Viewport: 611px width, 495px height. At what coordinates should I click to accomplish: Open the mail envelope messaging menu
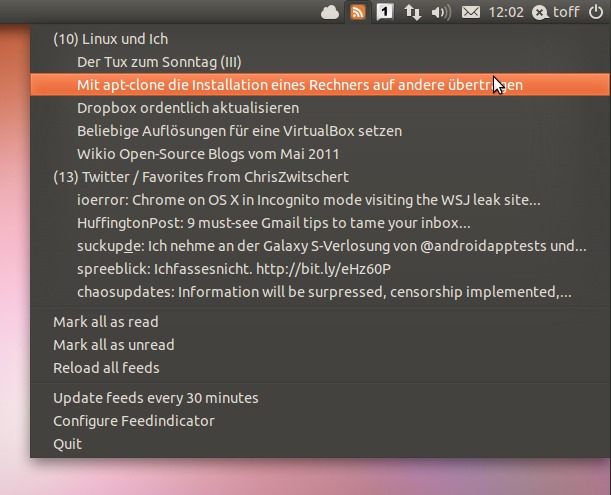(x=471, y=12)
